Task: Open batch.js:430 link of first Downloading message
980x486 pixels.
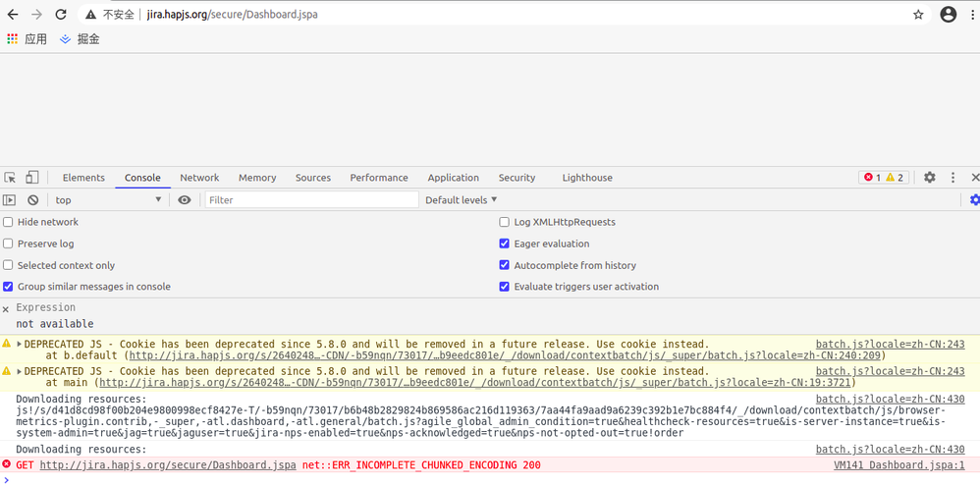Action: (x=890, y=399)
